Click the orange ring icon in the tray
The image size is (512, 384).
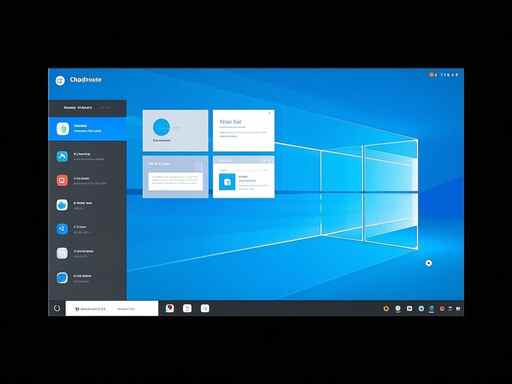point(386,309)
